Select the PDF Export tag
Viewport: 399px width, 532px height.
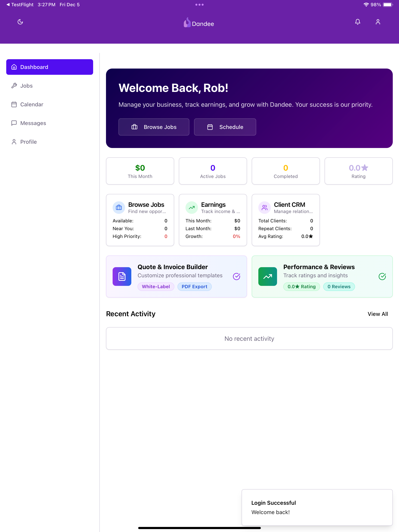click(194, 287)
